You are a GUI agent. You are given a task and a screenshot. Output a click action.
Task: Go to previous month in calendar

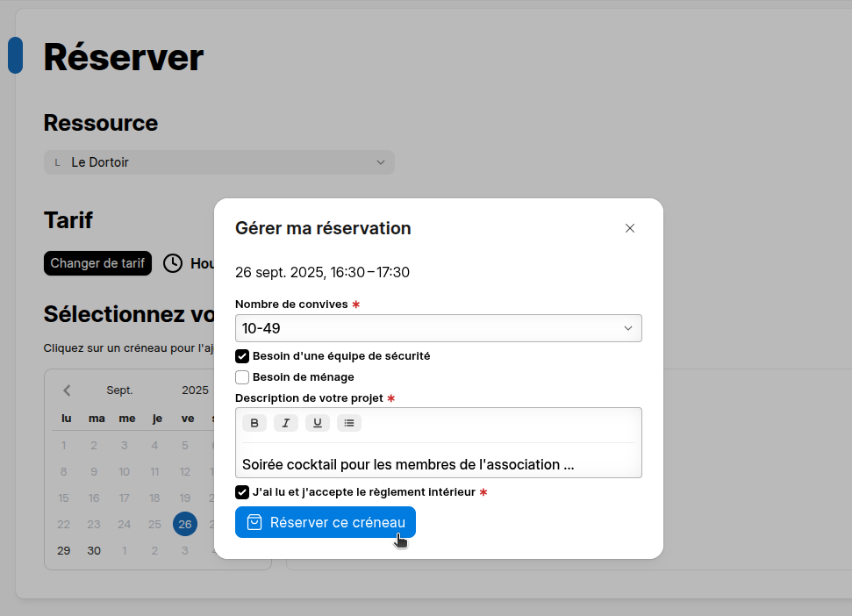[67, 390]
